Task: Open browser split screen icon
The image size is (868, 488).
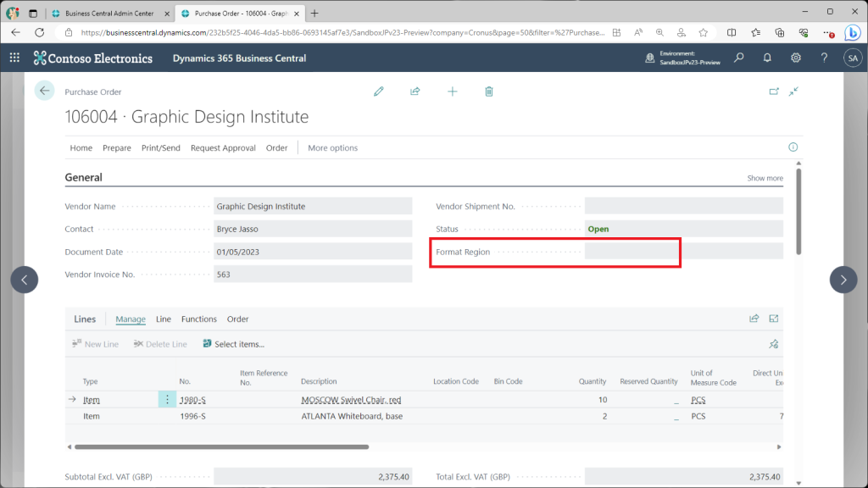Action: pos(732,33)
